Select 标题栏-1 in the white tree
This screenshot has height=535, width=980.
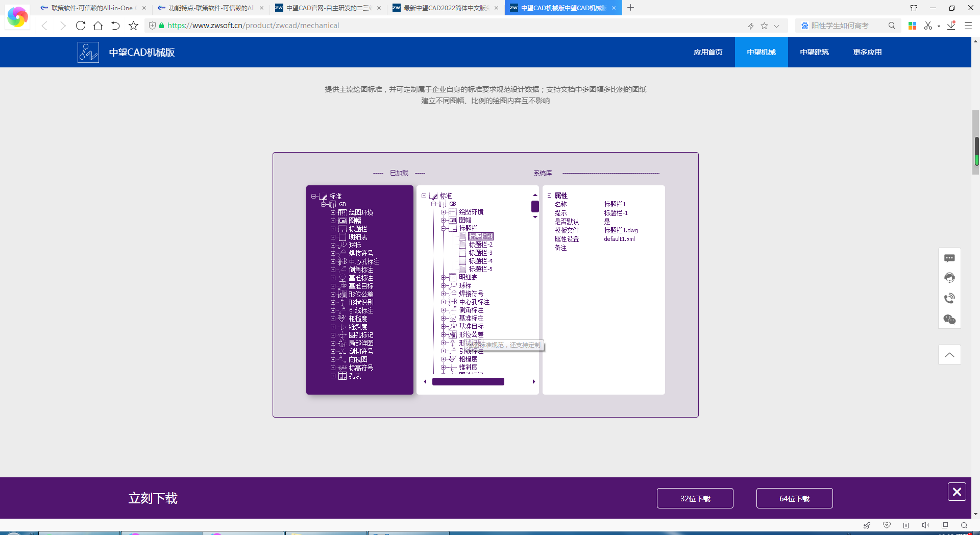point(480,236)
